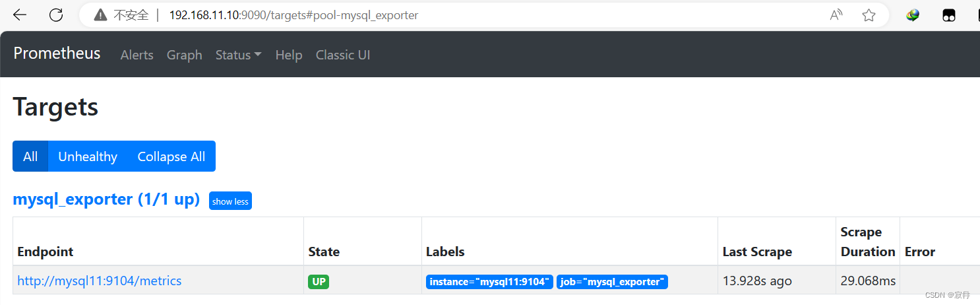Open the Graph menu item
Screen dimensions: 980x305
184,55
